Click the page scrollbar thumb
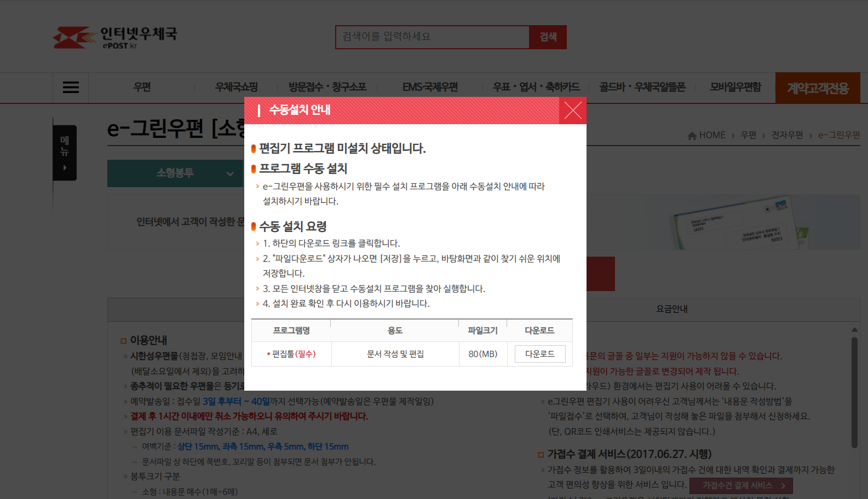 tap(854, 392)
